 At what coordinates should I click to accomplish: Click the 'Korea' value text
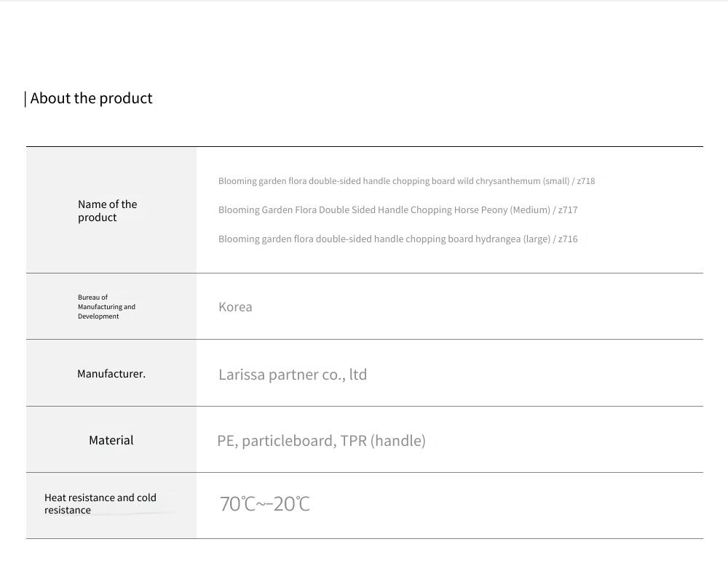(x=235, y=307)
